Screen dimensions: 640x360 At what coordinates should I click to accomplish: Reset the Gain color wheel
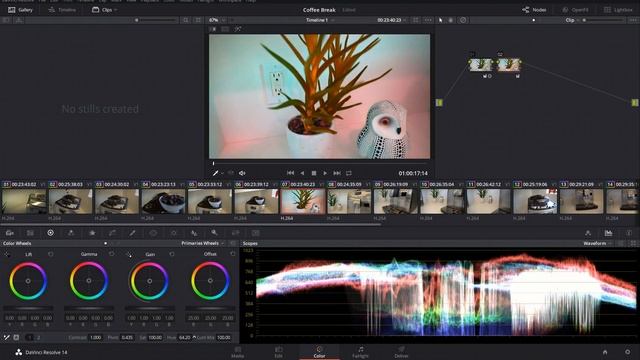point(172,254)
